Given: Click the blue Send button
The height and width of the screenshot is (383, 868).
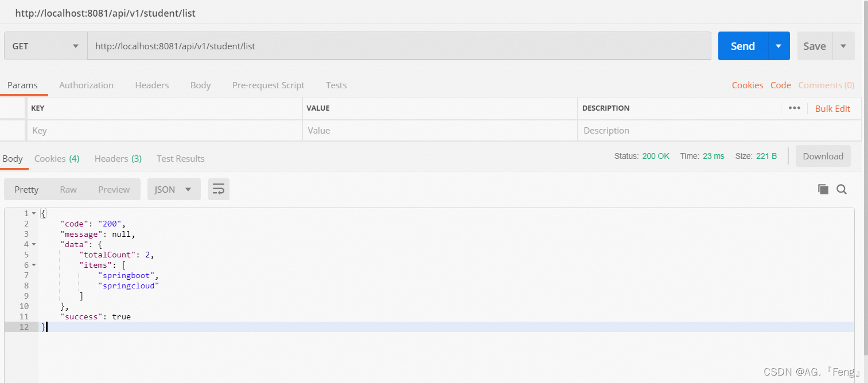Looking at the screenshot, I should point(742,46).
